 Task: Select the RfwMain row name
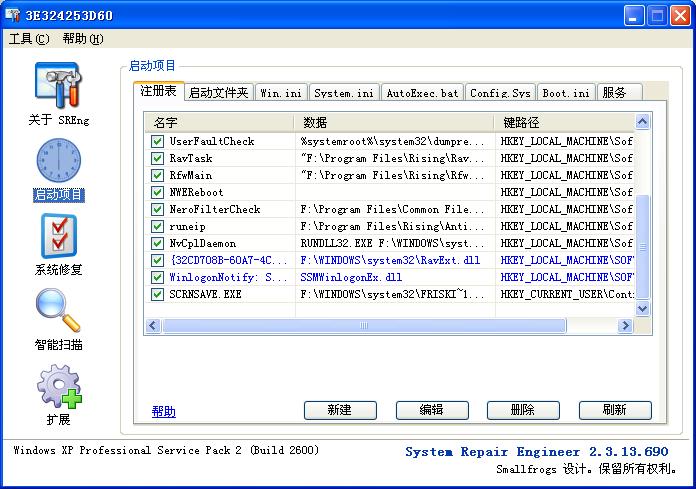point(191,175)
